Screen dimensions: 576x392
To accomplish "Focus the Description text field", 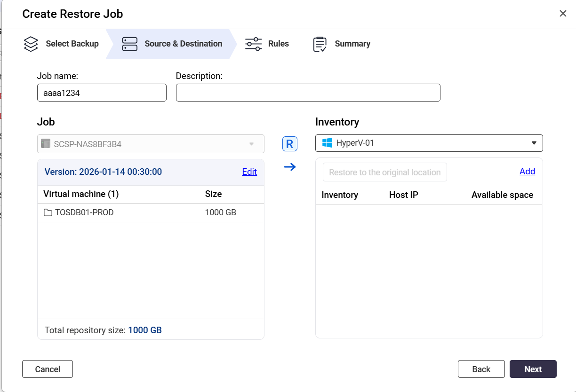I will 308,93.
